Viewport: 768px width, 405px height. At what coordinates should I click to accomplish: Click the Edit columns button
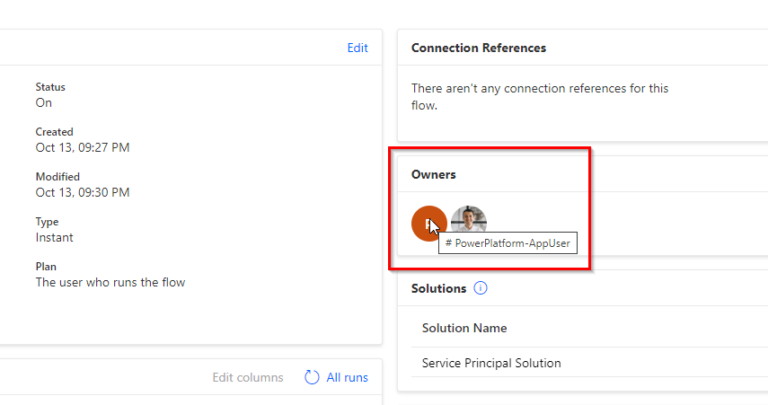click(247, 377)
